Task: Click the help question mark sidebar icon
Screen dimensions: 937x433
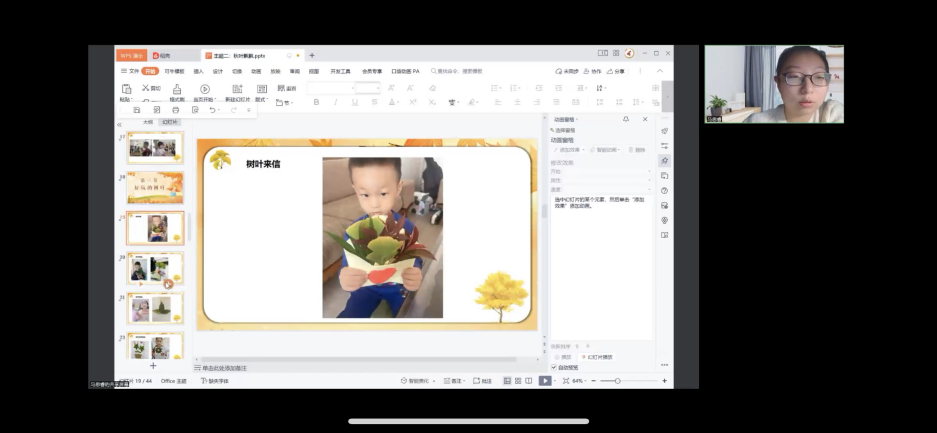Action: pos(665,191)
